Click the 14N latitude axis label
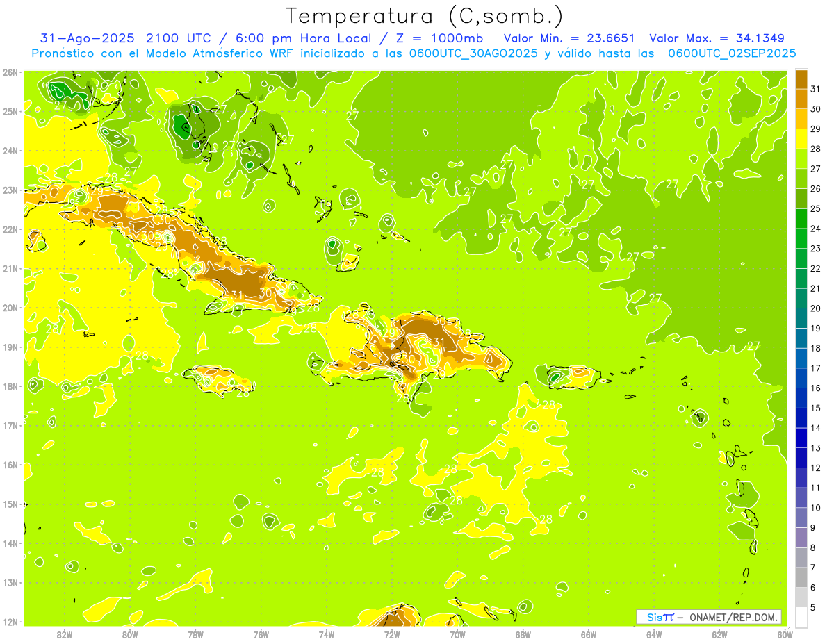The height and width of the screenshot is (644, 834). (x=10, y=543)
